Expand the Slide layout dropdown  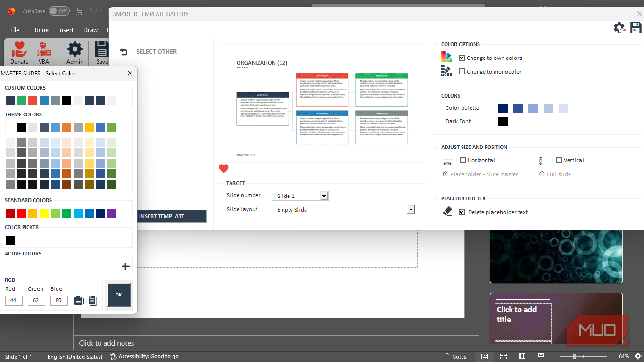point(411,210)
